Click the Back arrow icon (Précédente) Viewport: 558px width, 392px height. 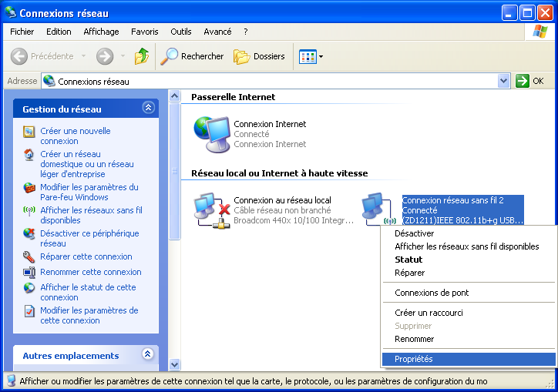coord(18,56)
